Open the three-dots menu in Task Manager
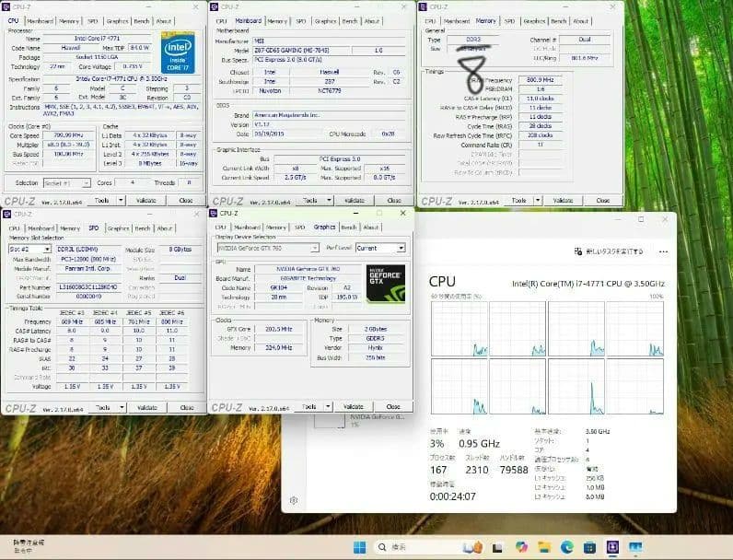Viewport: 733px width, 560px height. (x=663, y=252)
